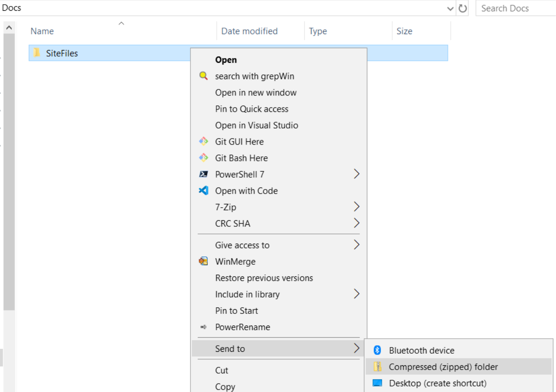Expand the Include in library submenu arrow

pos(356,294)
